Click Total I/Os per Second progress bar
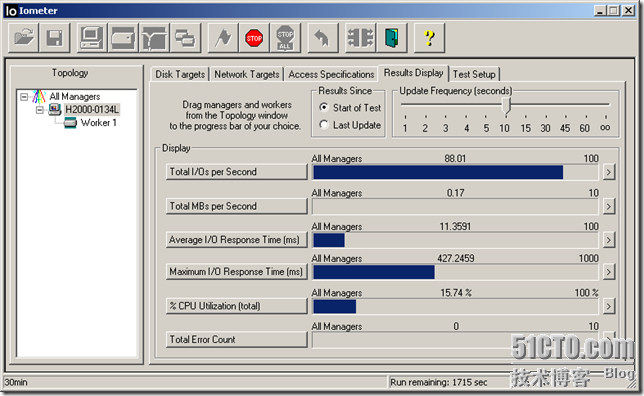Image resolution: width=644 pixels, height=396 pixels. click(x=455, y=173)
